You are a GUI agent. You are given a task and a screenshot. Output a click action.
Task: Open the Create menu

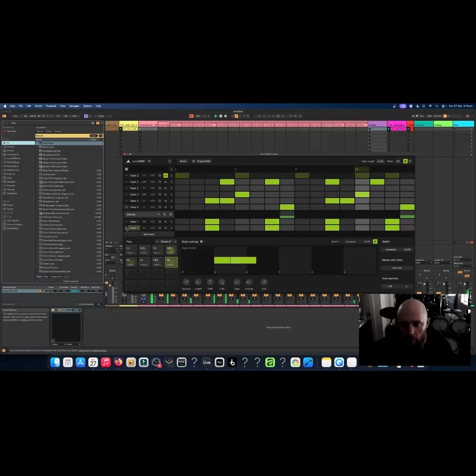click(39, 106)
